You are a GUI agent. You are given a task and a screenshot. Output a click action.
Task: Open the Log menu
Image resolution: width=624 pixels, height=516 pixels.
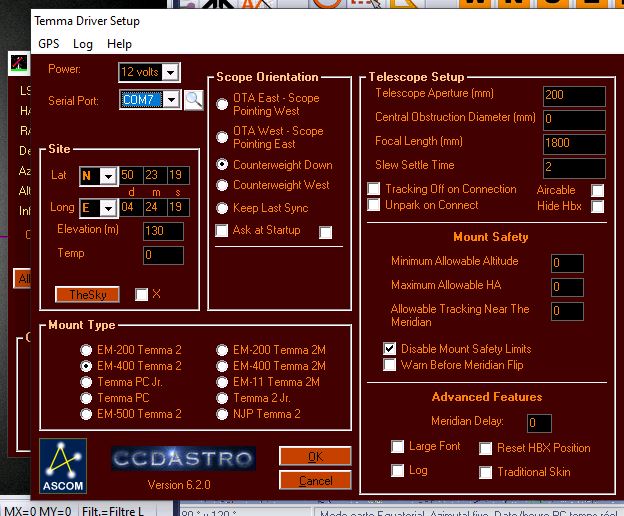[83, 44]
